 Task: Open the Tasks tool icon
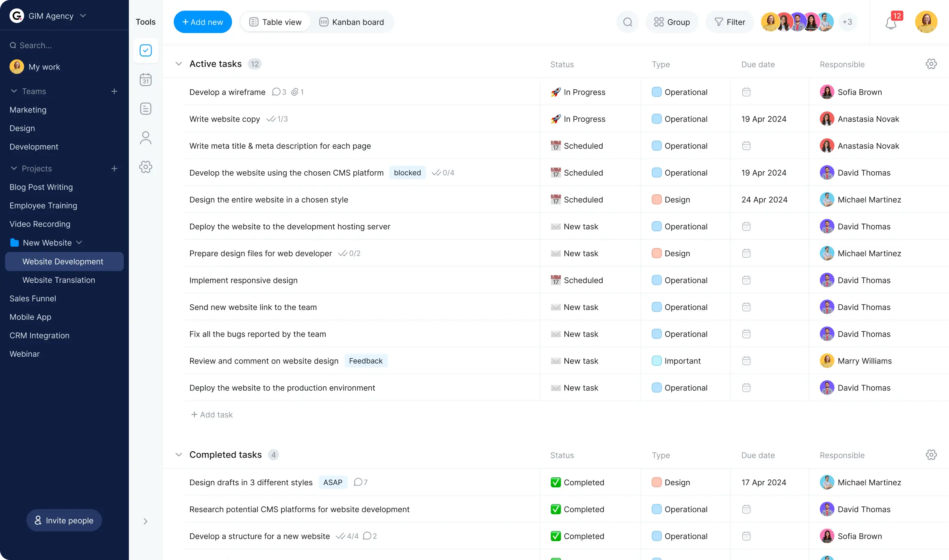145,50
